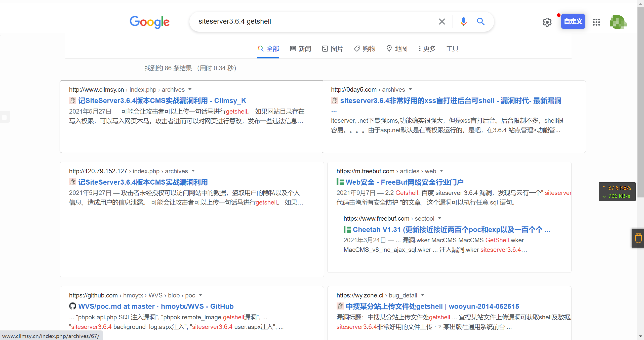Viewport: 644px width, 340px height.
Task: Click the floating yellow side widget icon
Action: (638, 238)
